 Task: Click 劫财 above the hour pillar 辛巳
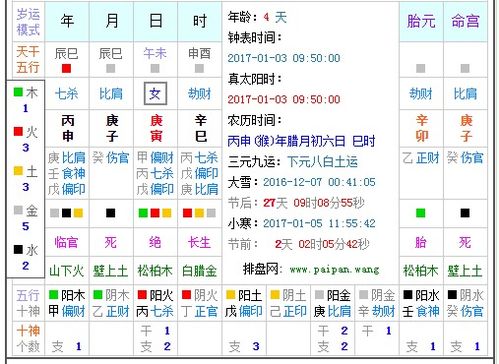(200, 94)
